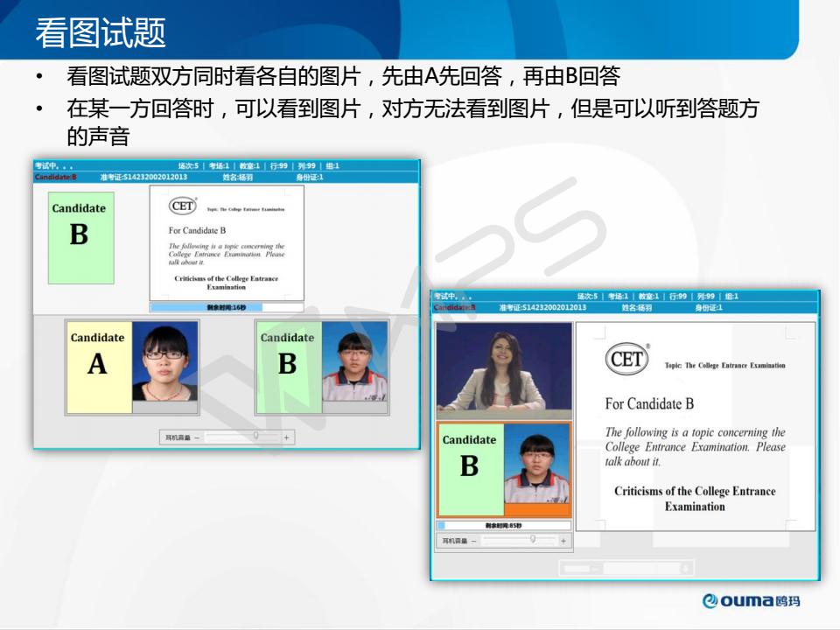Click the 剩余时间:16秒 countdown progress bar
The height and width of the screenshot is (630, 840).
pos(227,308)
